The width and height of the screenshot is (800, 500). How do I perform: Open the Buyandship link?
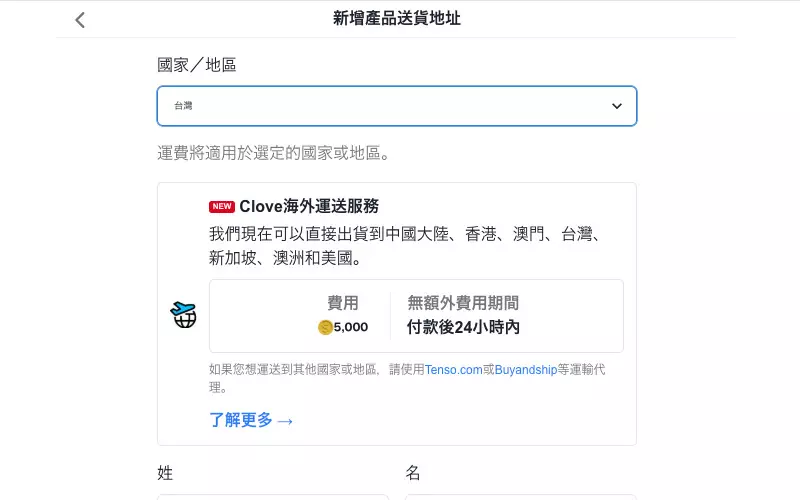coord(526,369)
